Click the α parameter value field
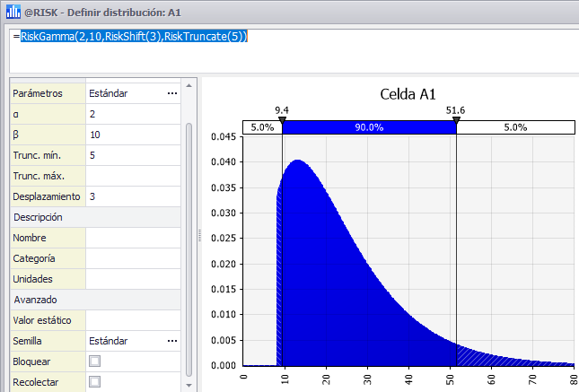The image size is (579, 392). click(133, 114)
